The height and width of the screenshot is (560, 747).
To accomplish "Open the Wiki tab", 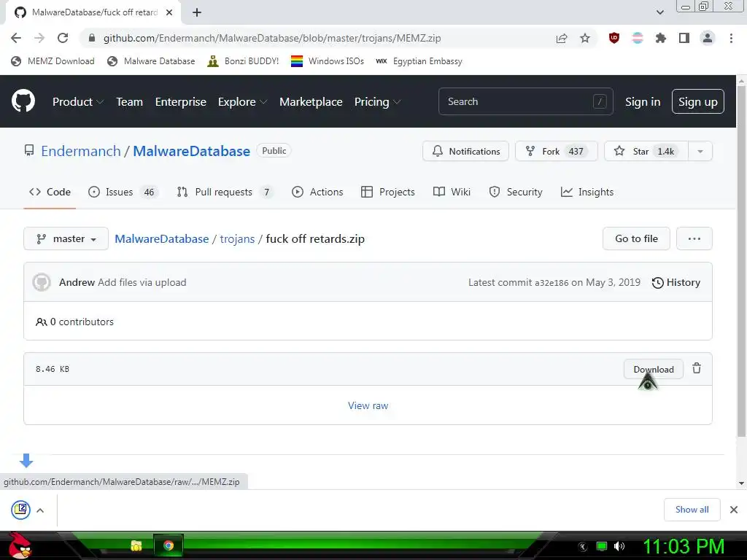I will click(452, 192).
